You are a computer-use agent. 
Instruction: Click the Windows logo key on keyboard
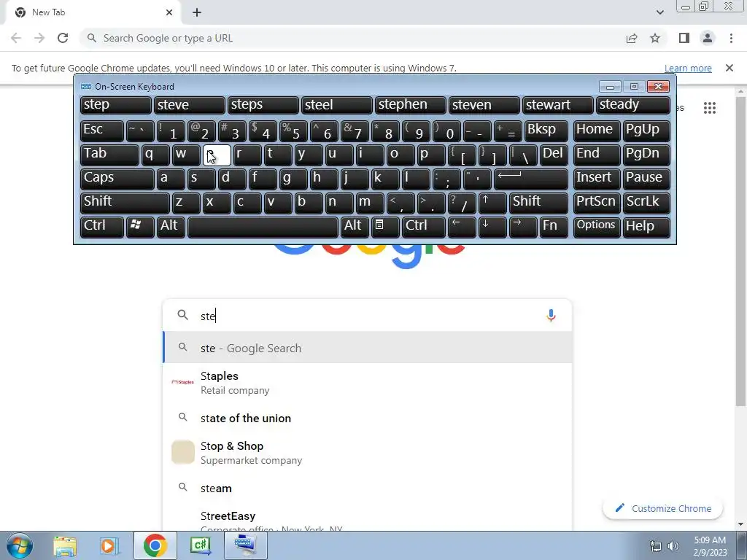[x=140, y=227]
